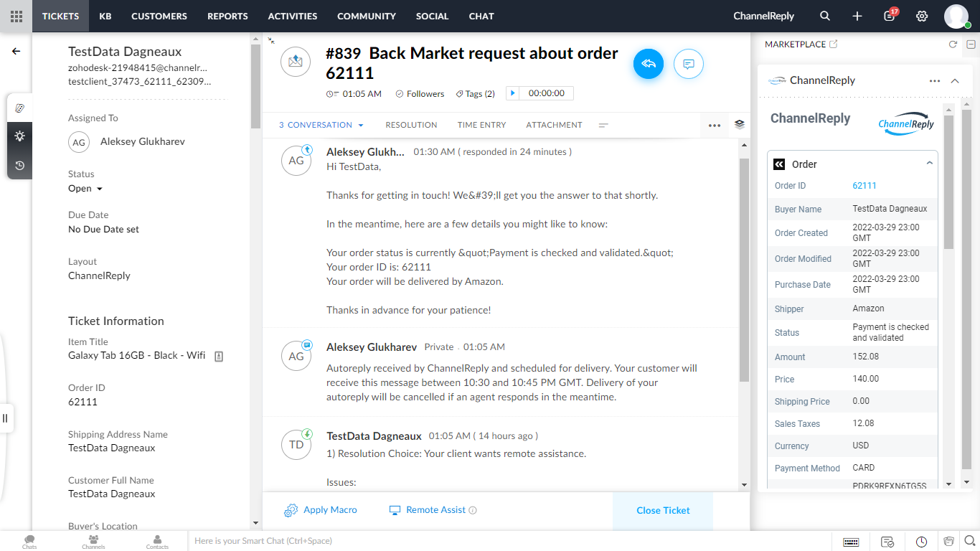Click assignee Aleksey Glukharev

tap(143, 142)
